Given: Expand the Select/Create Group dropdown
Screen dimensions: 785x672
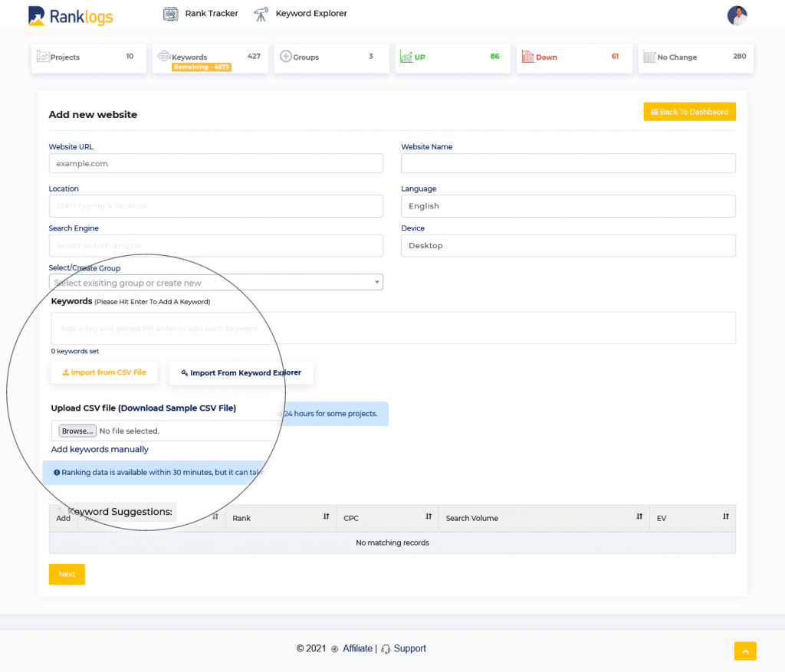Looking at the screenshot, I should click(215, 282).
